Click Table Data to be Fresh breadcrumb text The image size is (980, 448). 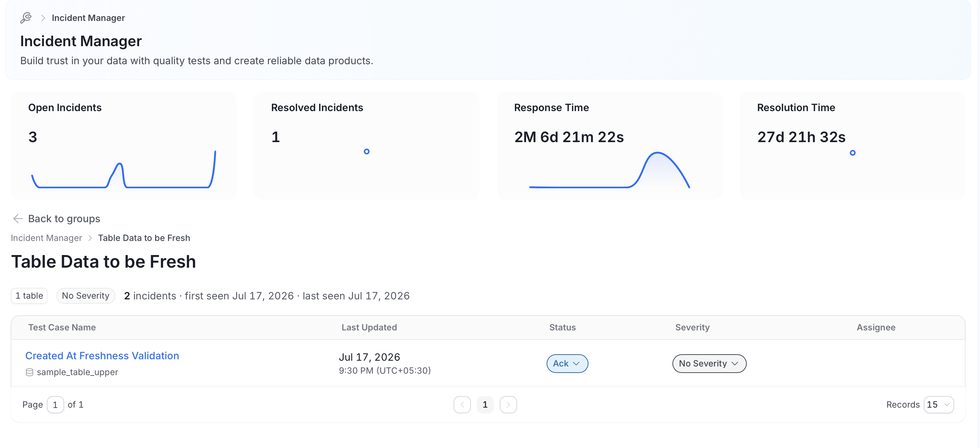[144, 238]
